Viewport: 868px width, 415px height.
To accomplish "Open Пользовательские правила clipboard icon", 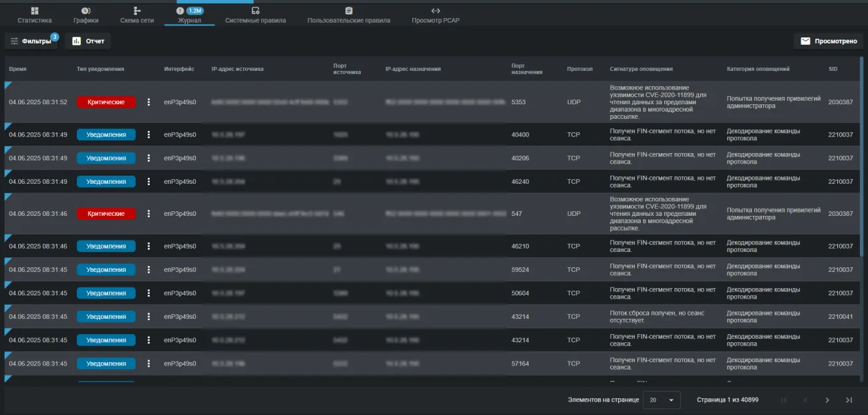I will (349, 11).
